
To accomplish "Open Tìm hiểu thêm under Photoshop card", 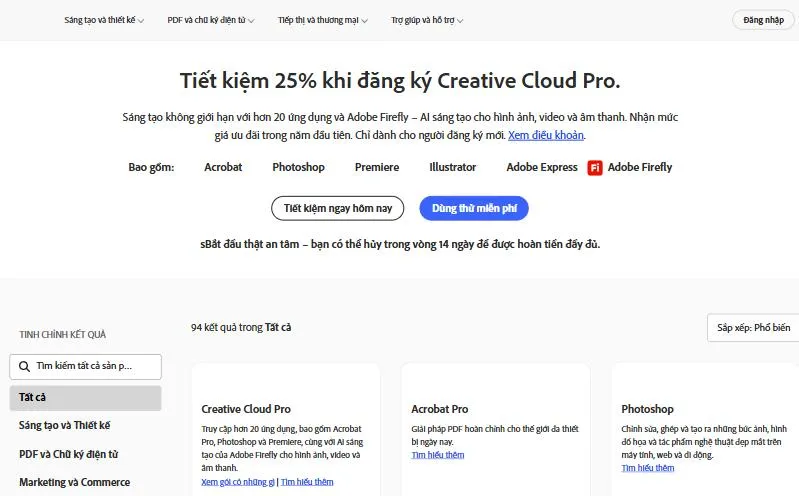I will pyautogui.click(x=648, y=468).
